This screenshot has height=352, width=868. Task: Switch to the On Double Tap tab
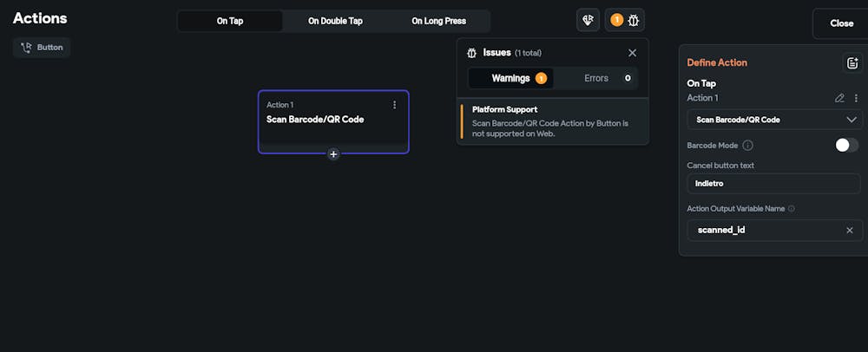(335, 21)
